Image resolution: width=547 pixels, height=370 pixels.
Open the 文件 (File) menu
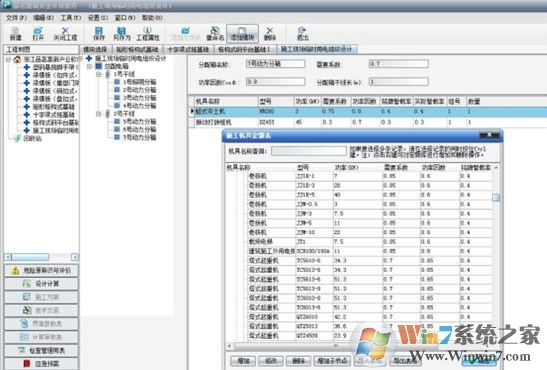click(x=16, y=17)
